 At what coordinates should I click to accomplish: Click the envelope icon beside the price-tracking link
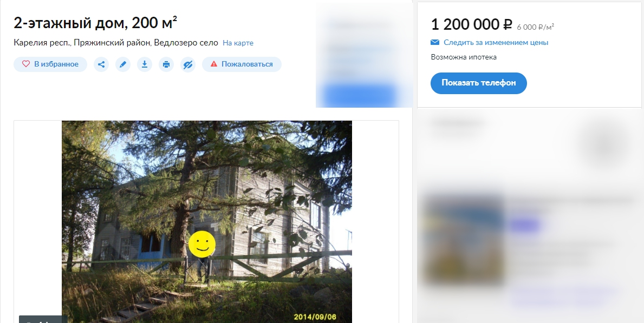pos(435,42)
